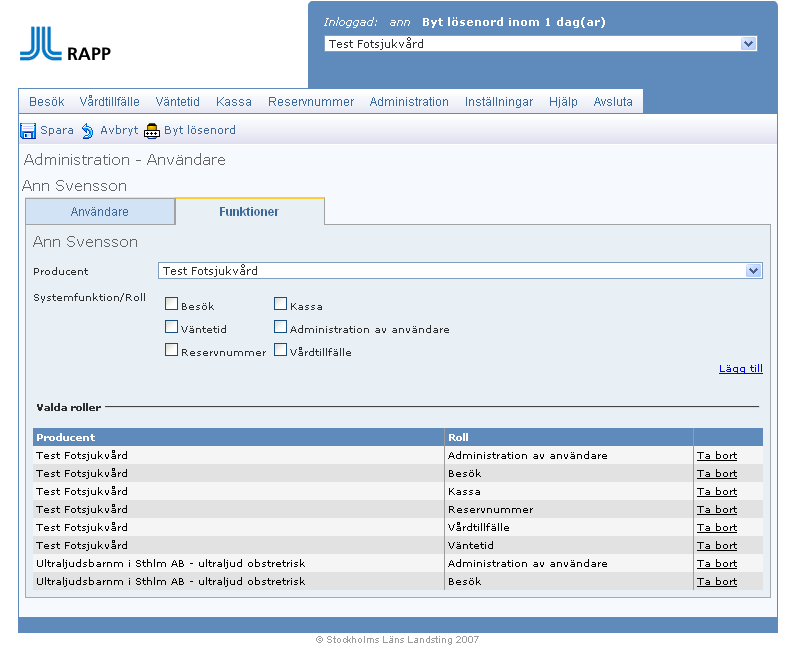Click the Lägg till link
This screenshot has height=652, width=801.
coord(740,368)
